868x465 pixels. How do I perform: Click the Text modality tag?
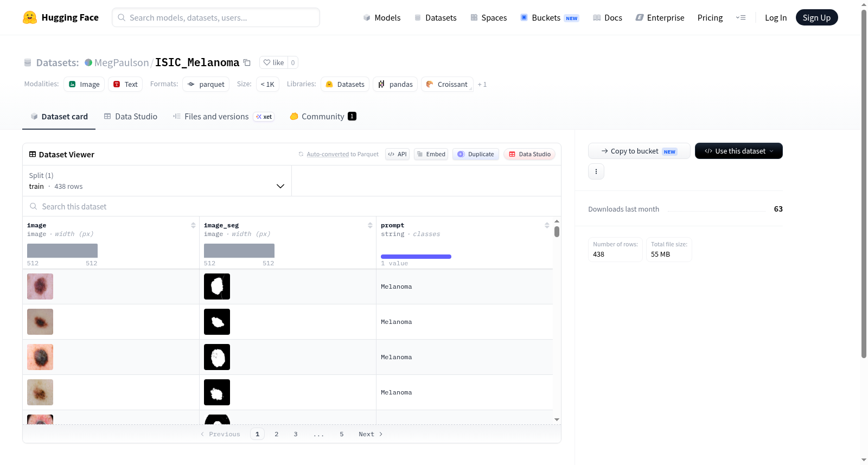tap(125, 84)
